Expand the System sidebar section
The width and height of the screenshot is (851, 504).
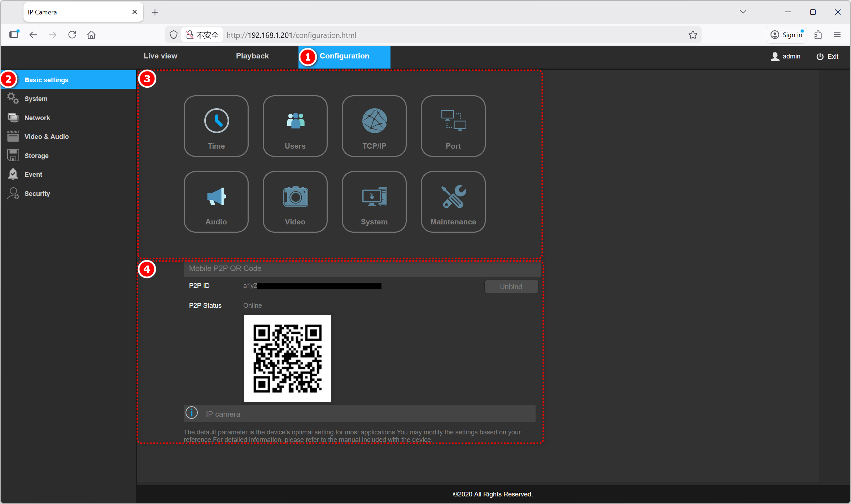36,99
